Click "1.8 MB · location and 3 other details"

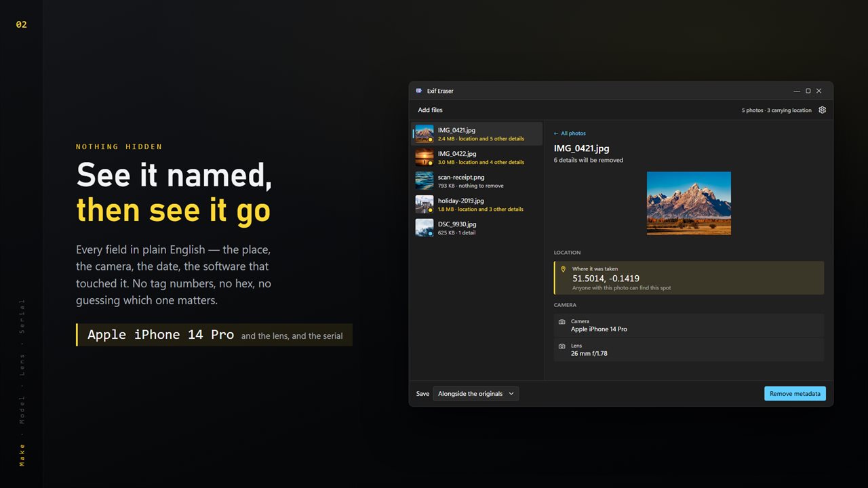tap(481, 209)
